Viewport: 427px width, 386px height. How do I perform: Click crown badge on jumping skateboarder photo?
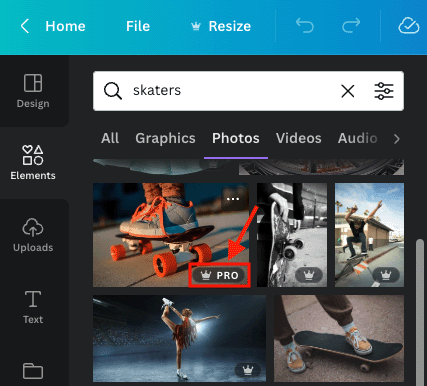pyautogui.click(x=386, y=275)
